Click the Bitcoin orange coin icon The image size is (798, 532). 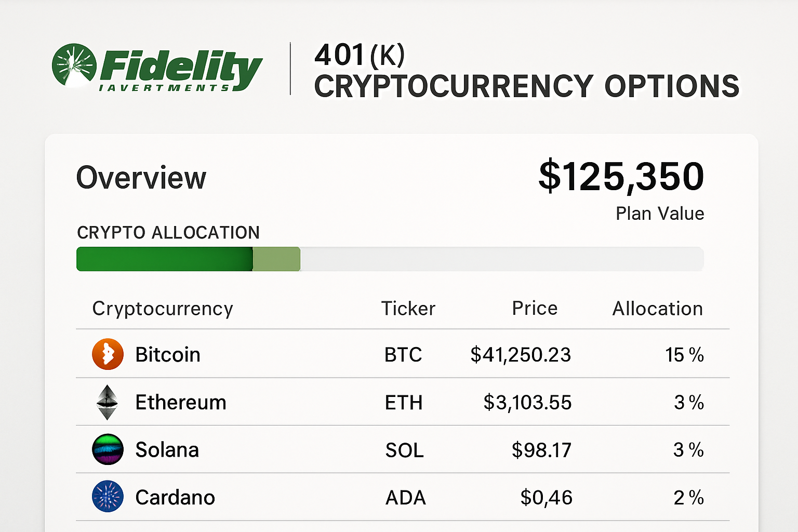[x=108, y=354]
